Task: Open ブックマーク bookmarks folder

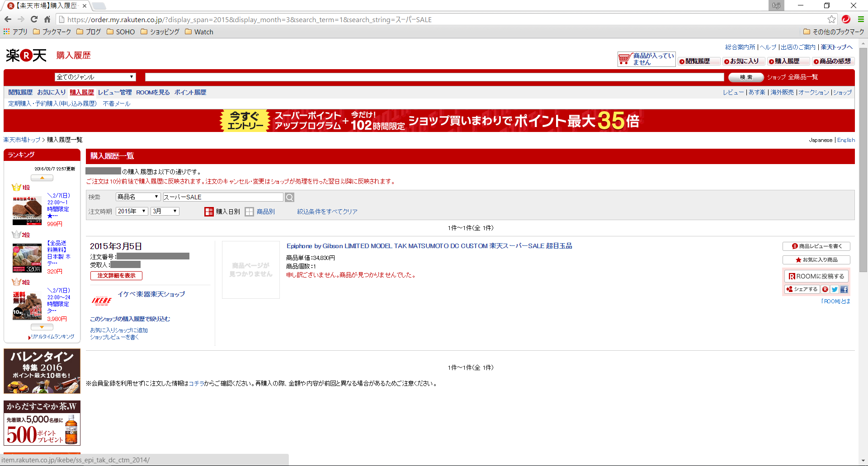Action: (x=52, y=32)
